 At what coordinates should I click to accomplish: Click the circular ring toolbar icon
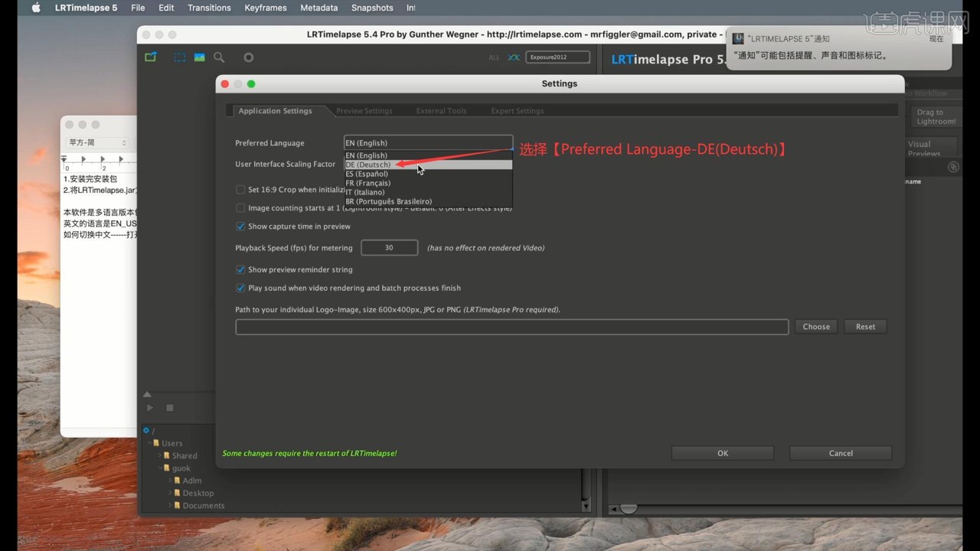coord(248,57)
